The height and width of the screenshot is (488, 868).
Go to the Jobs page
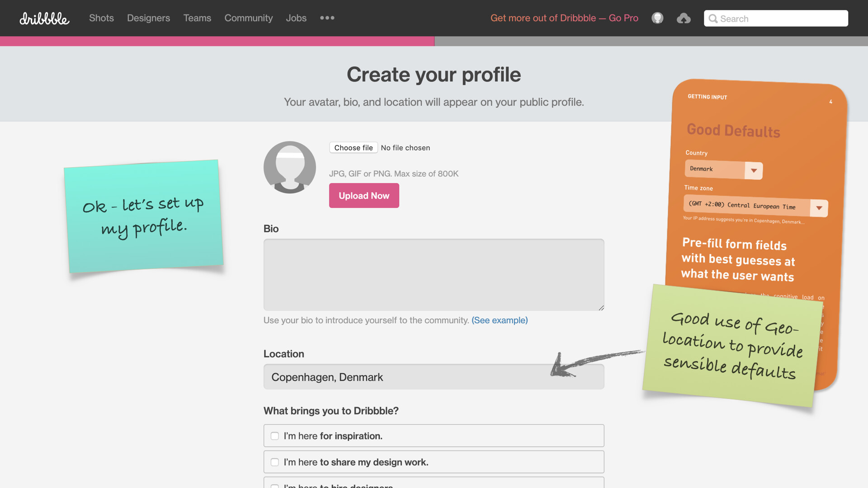(x=296, y=18)
